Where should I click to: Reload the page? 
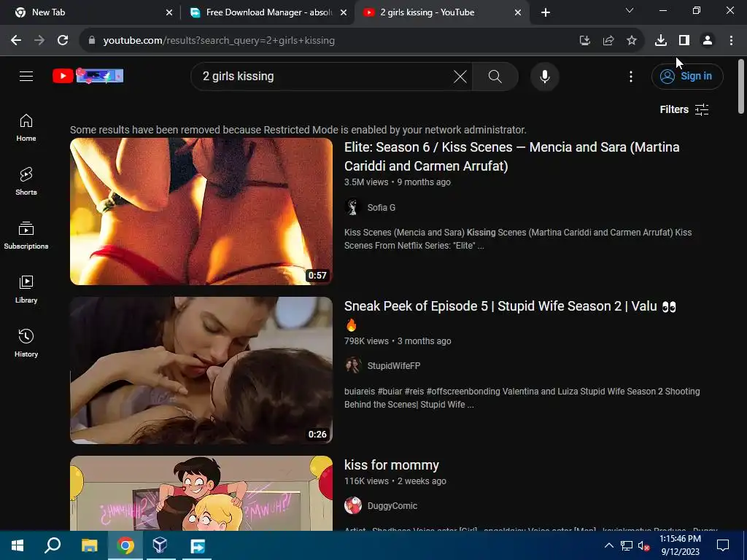pos(63,41)
